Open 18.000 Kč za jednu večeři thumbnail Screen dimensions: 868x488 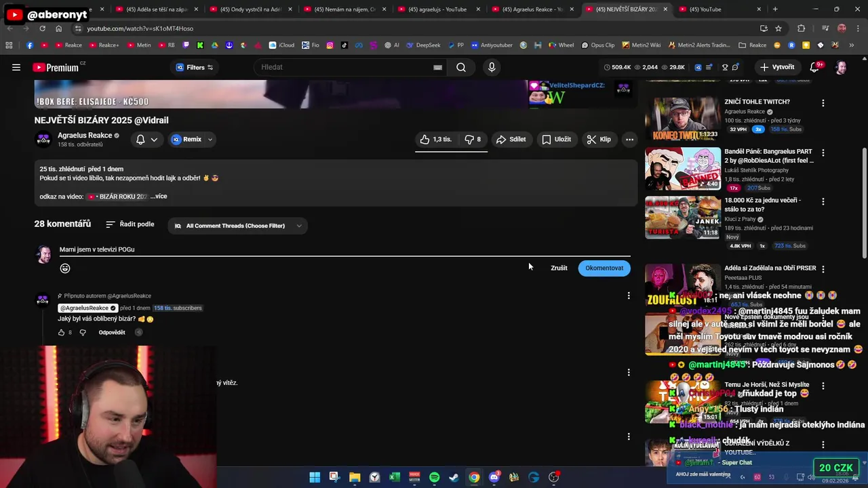682,217
